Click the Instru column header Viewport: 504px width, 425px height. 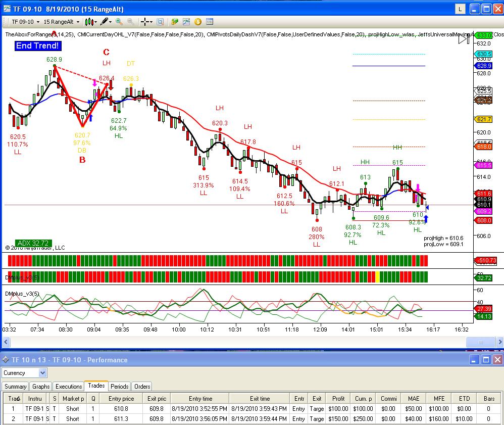pos(35,399)
